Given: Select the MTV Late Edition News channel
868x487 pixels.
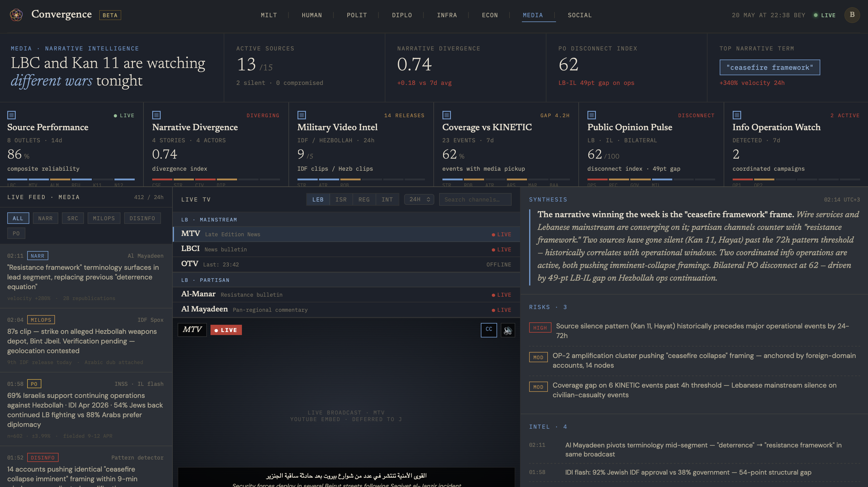Looking at the screenshot, I should coord(346,234).
